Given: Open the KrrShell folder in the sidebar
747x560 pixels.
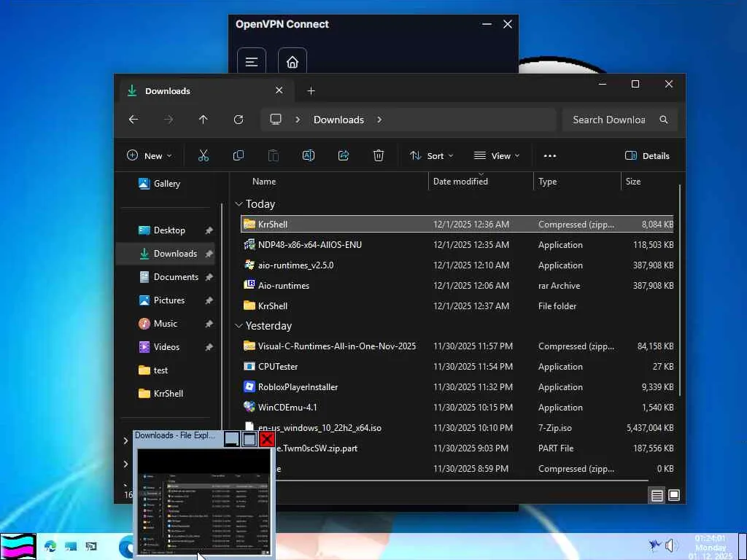Looking at the screenshot, I should [166, 394].
